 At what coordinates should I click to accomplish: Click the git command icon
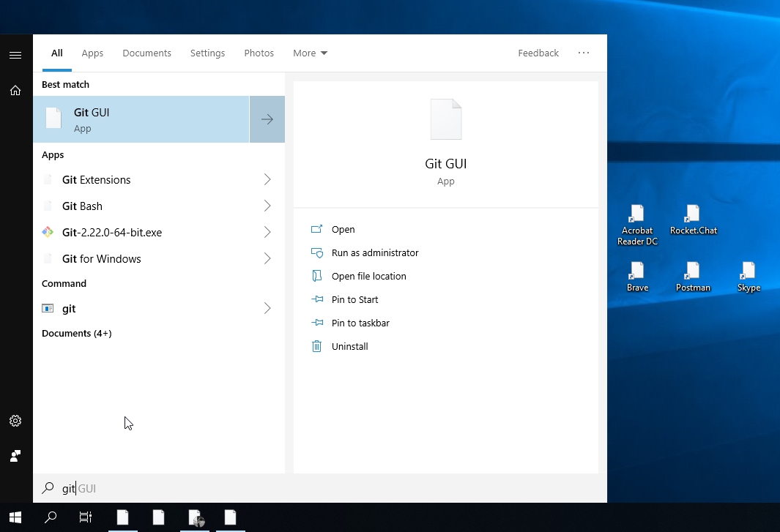pos(48,308)
